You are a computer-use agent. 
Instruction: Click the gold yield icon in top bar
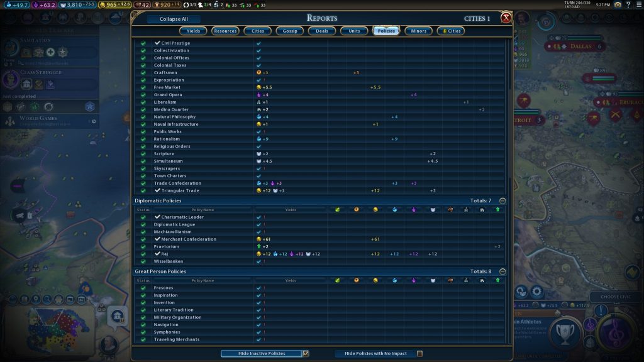click(x=104, y=5)
